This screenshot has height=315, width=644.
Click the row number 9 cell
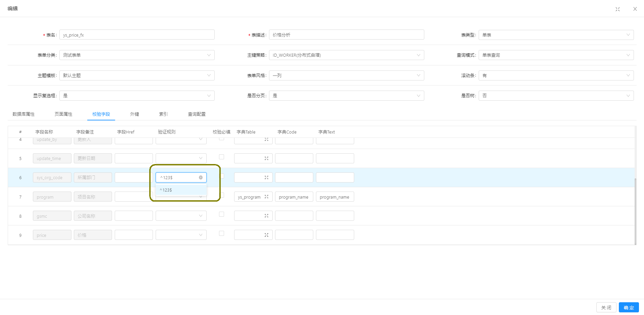[x=20, y=235]
